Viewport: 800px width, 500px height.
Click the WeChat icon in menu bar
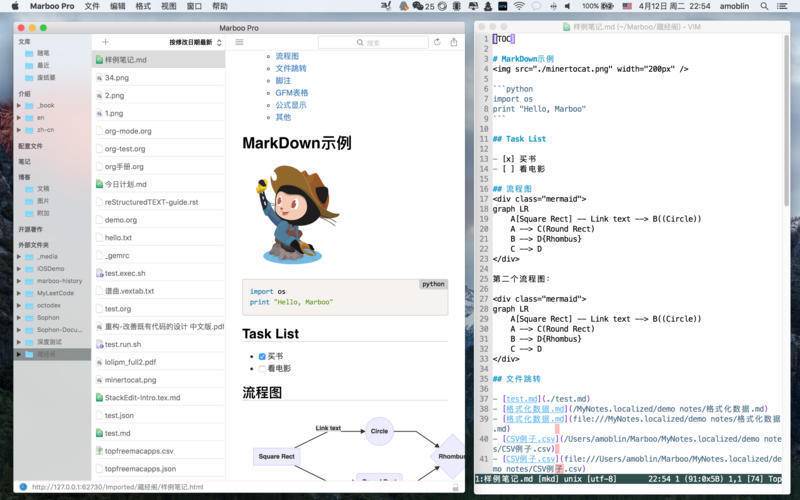pyautogui.click(x=418, y=6)
